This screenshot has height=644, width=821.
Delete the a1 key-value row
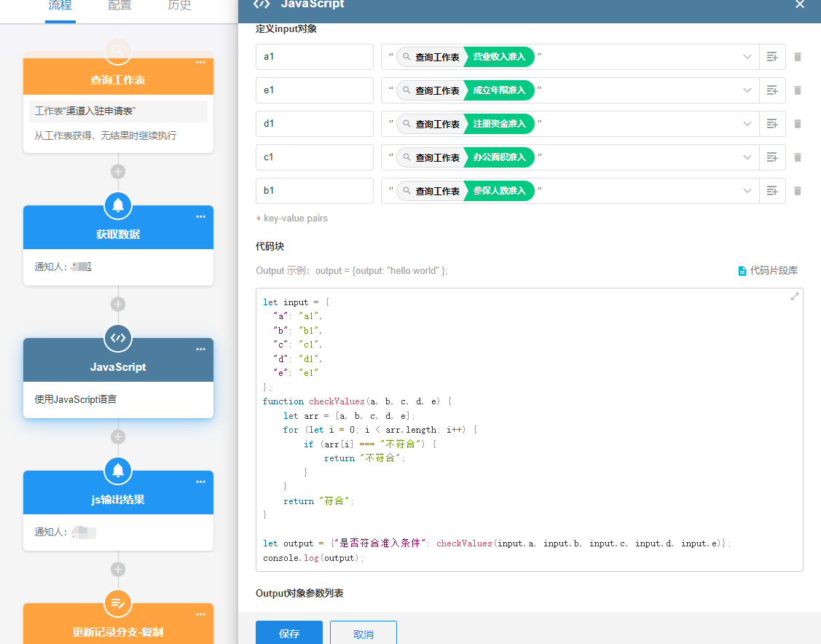tap(797, 57)
